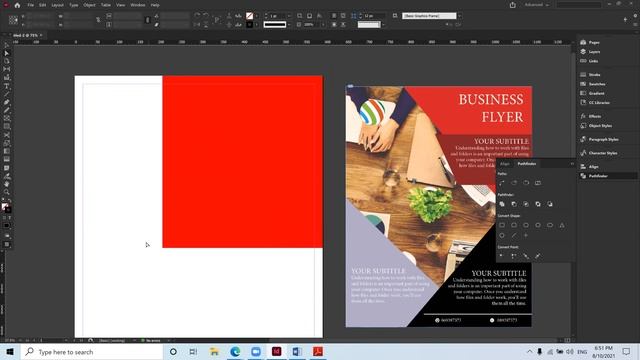Open Microsoft Word from the taskbar
640x360 pixels.
[x=297, y=351]
